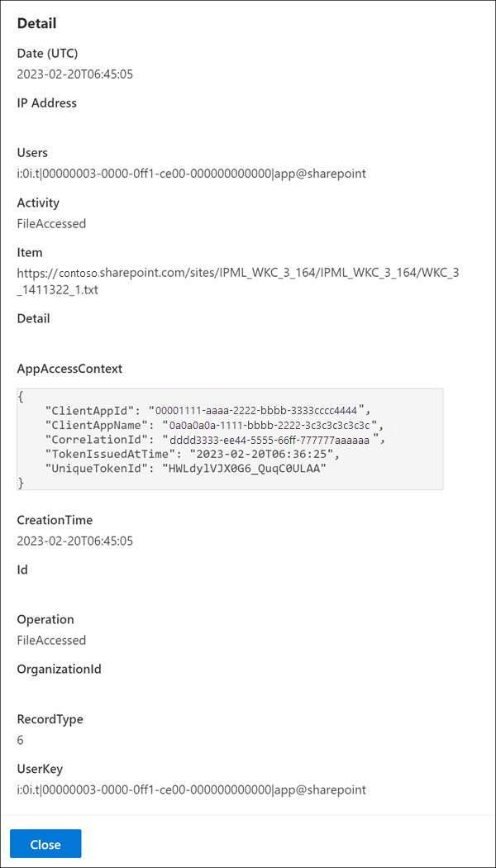
Task: Select the Operation value FileAccessed
Action: point(51,640)
